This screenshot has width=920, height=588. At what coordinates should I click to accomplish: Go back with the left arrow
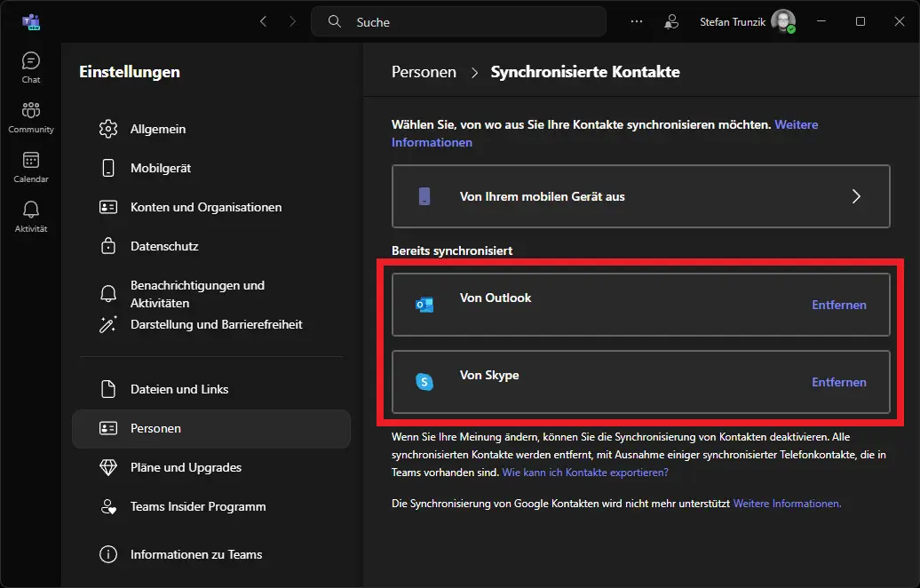[x=264, y=21]
